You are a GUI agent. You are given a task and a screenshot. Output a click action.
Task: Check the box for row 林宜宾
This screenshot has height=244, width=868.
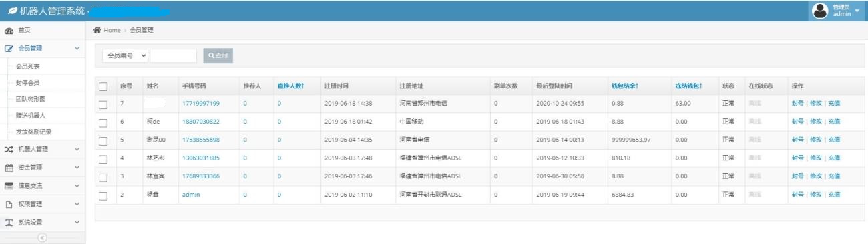(x=103, y=177)
